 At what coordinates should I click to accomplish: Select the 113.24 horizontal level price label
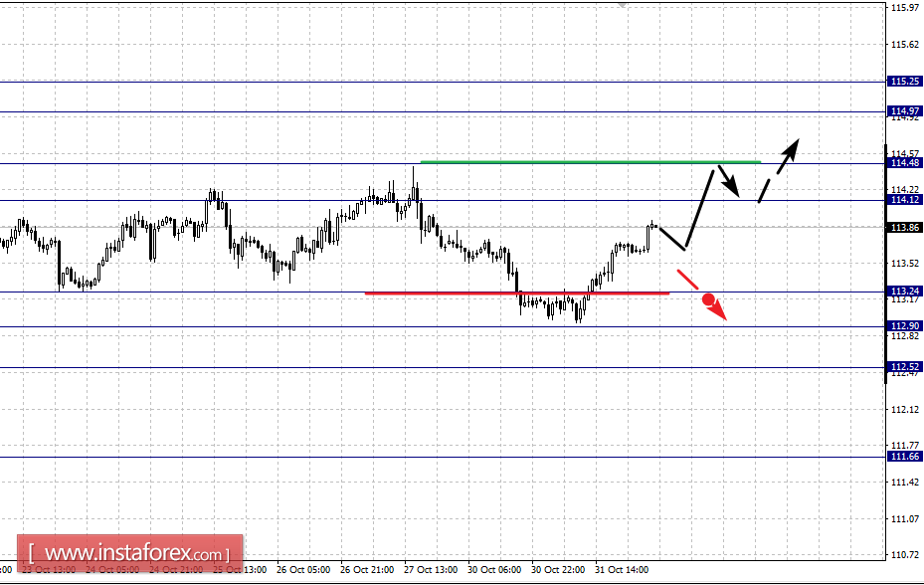coord(904,292)
